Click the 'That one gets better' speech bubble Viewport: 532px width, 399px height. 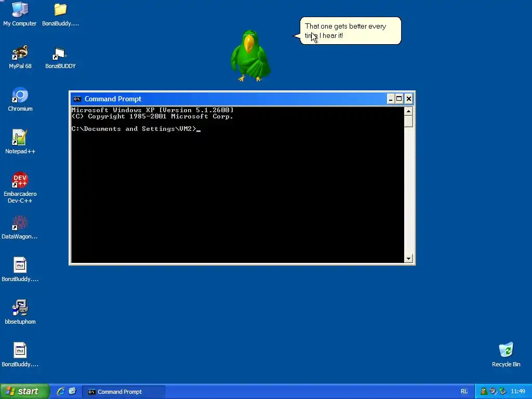[351, 31]
